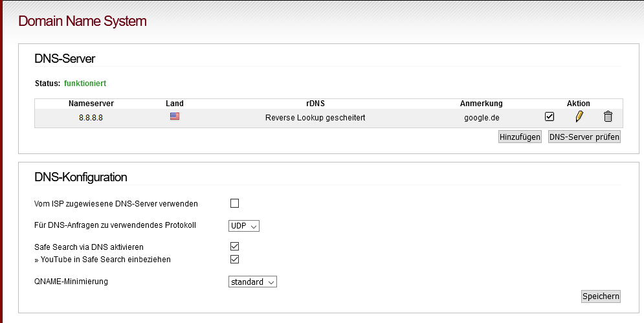Image resolution: width=644 pixels, height=323 pixels.
Task: Expand the QNAME-Minimierung standard dropdown
Action: pos(252,282)
